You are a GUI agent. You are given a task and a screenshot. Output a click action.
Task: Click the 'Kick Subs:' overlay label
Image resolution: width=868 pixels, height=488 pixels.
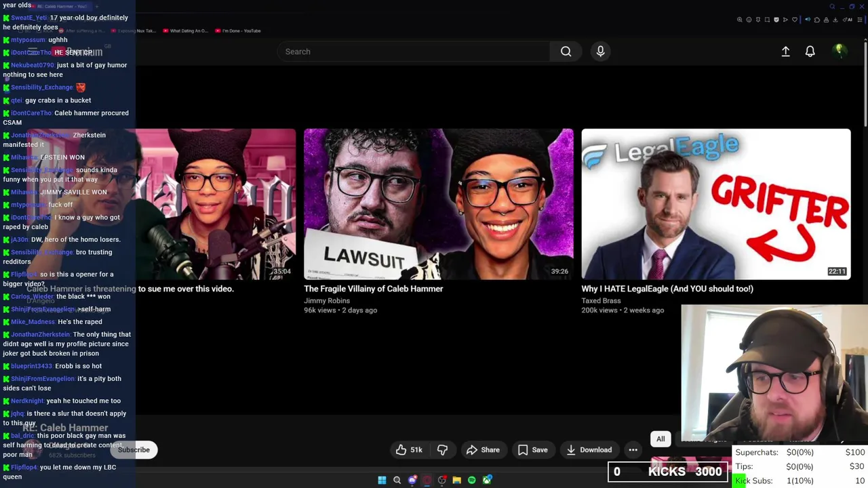click(x=753, y=481)
